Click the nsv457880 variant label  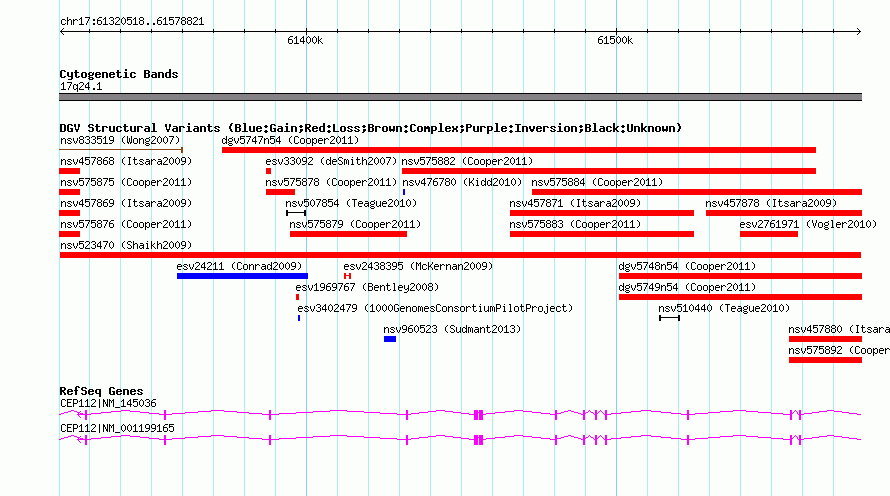[839, 329]
